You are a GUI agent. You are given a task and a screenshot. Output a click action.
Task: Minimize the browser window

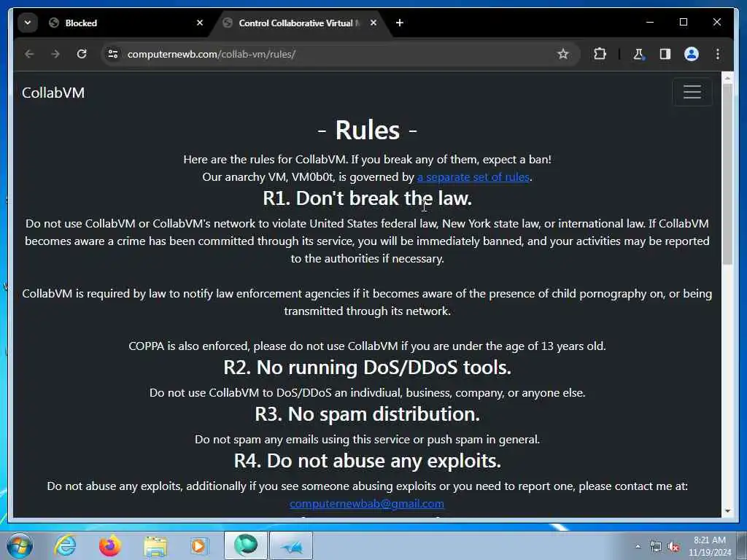(650, 22)
